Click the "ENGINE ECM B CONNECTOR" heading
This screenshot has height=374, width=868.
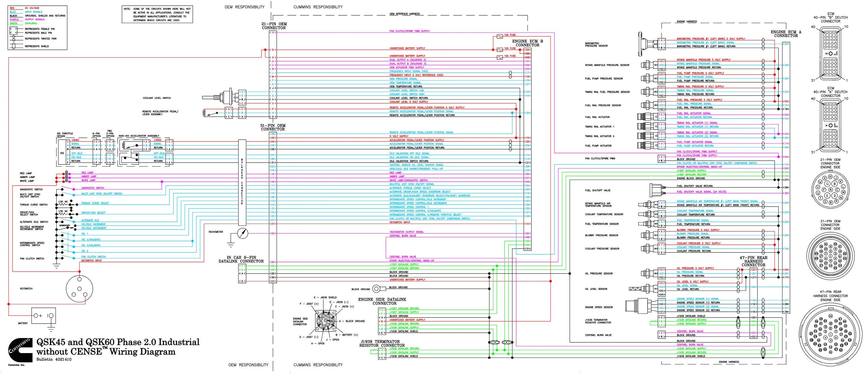pos(527,43)
